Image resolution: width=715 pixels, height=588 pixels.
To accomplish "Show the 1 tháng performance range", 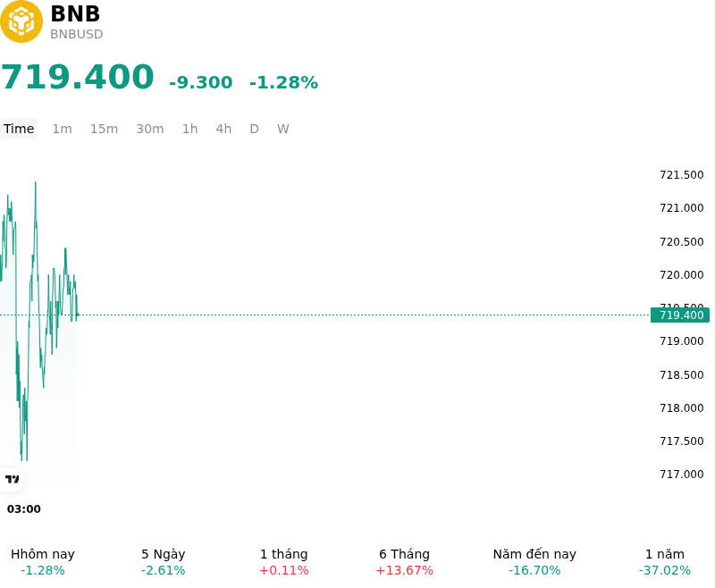I will 283,562.
